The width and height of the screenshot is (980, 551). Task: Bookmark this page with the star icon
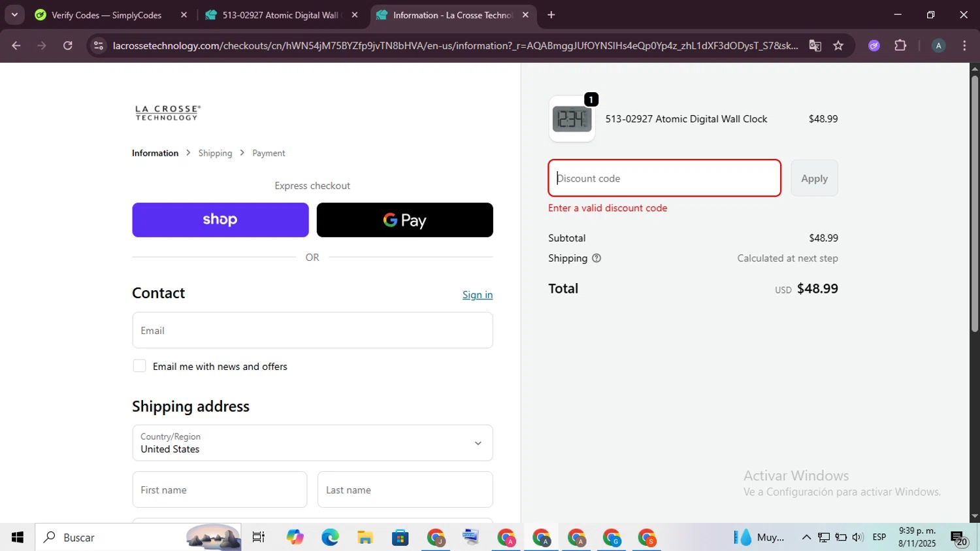point(838,46)
